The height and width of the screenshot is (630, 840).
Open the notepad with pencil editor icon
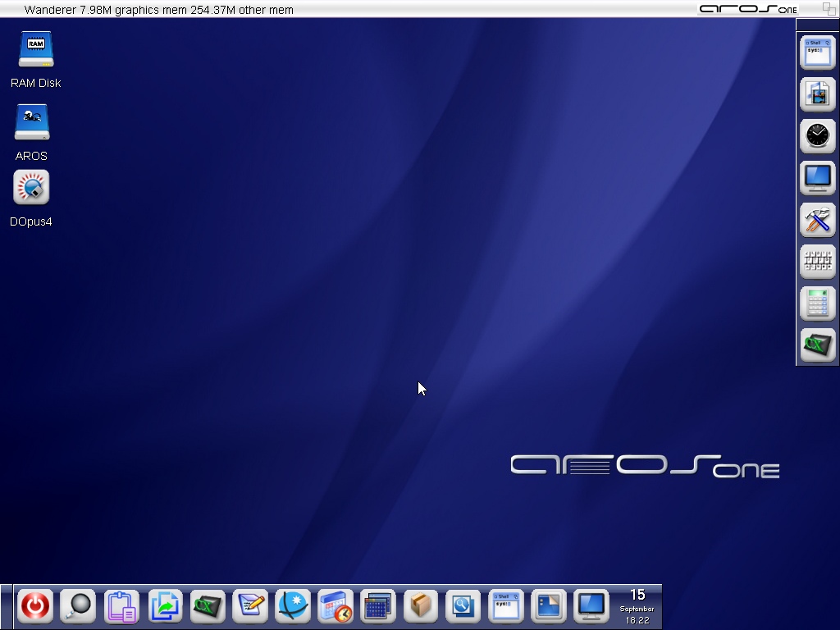pos(250,607)
